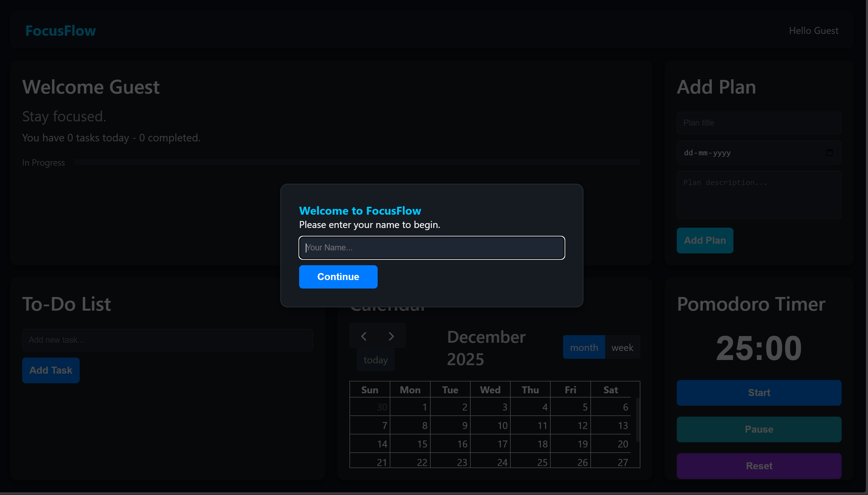This screenshot has width=868, height=495.
Task: Click the Add Plan button
Action: tap(704, 240)
